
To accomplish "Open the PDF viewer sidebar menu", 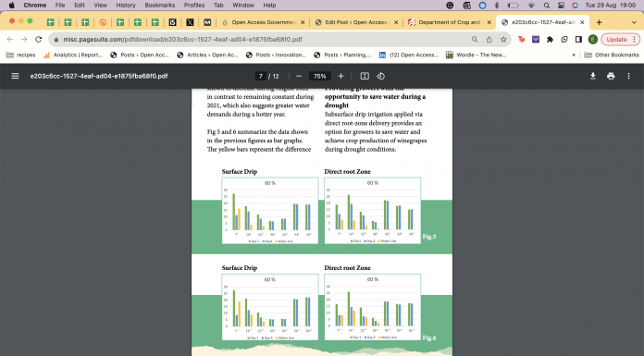I will [x=15, y=76].
